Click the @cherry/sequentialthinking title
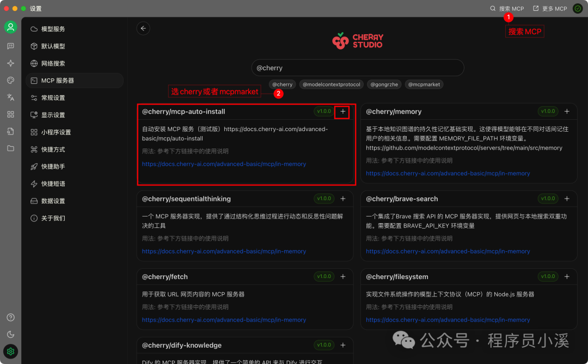The height and width of the screenshot is (364, 588). coord(186,199)
